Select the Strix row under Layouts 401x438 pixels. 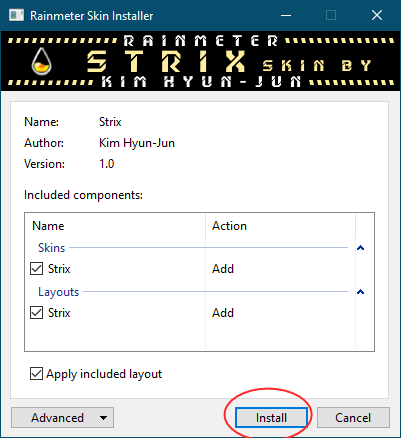click(x=190, y=313)
